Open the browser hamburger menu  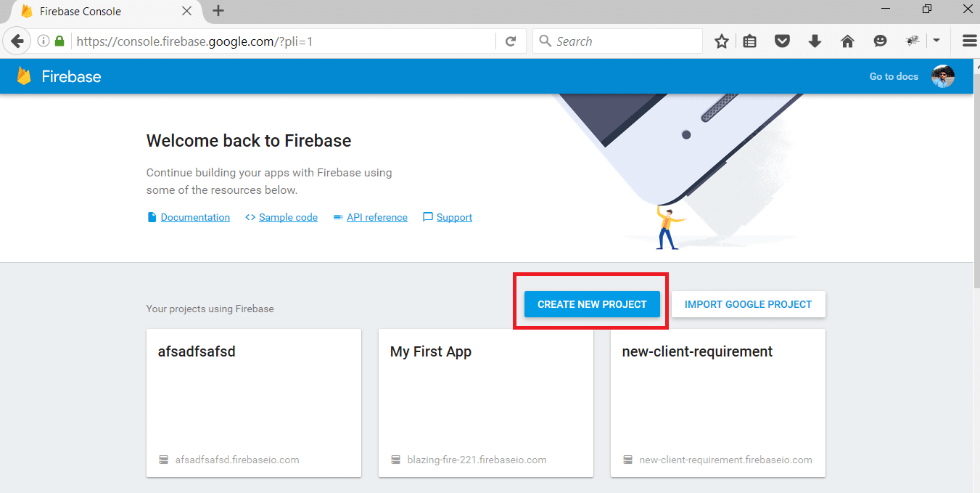(x=969, y=41)
